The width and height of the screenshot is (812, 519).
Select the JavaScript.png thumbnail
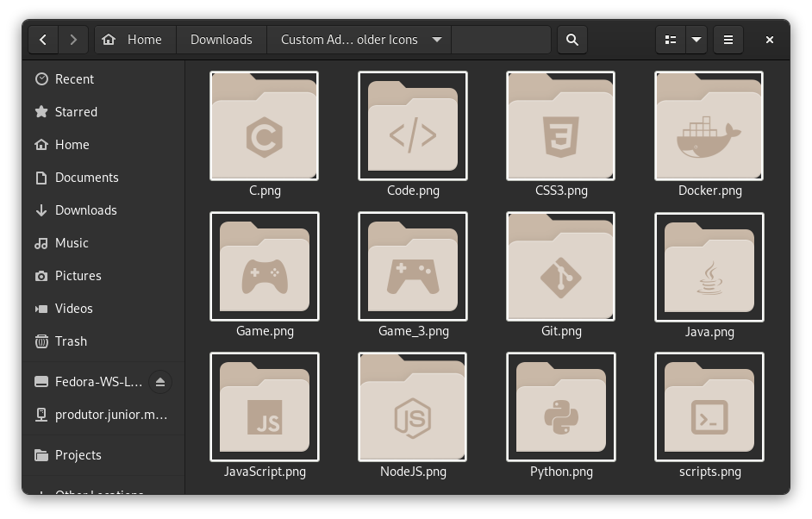click(x=264, y=407)
